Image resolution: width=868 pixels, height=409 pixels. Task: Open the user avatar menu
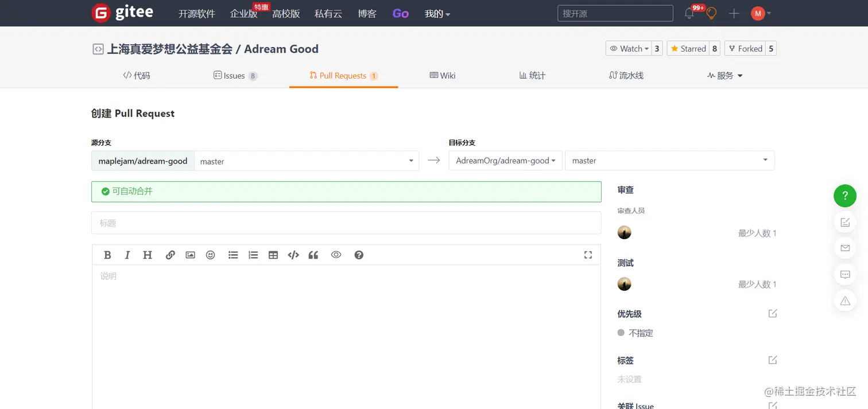tap(761, 13)
